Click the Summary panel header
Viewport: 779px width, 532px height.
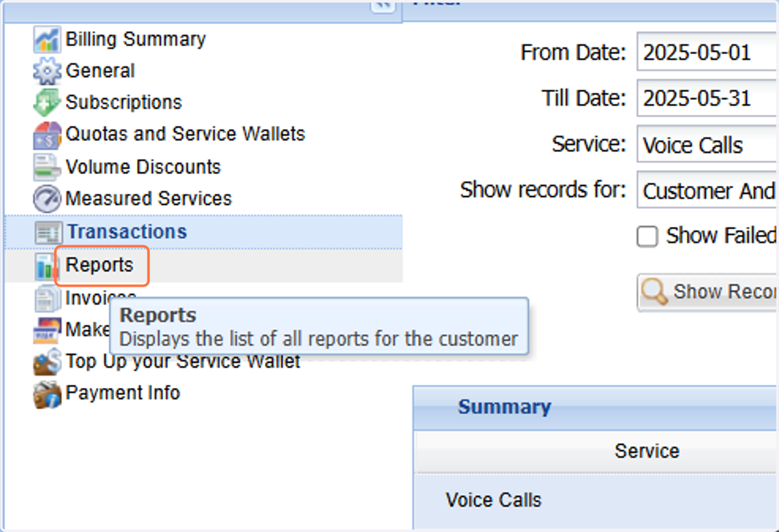click(x=596, y=408)
